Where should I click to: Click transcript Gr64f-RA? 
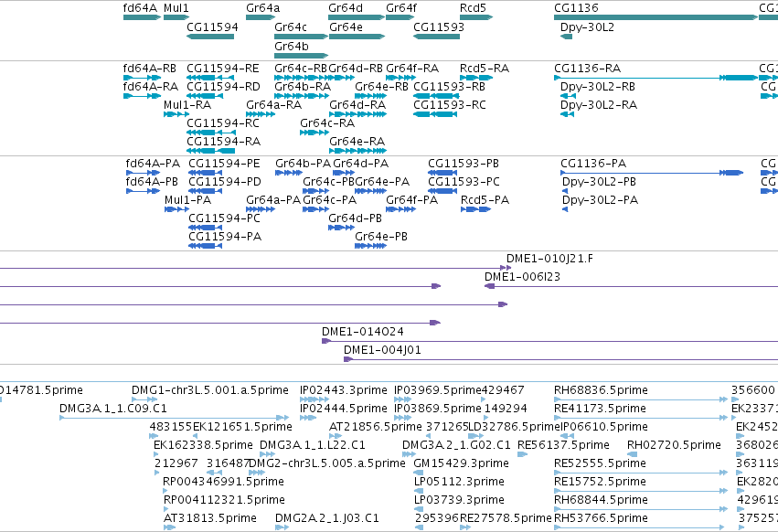click(x=401, y=78)
